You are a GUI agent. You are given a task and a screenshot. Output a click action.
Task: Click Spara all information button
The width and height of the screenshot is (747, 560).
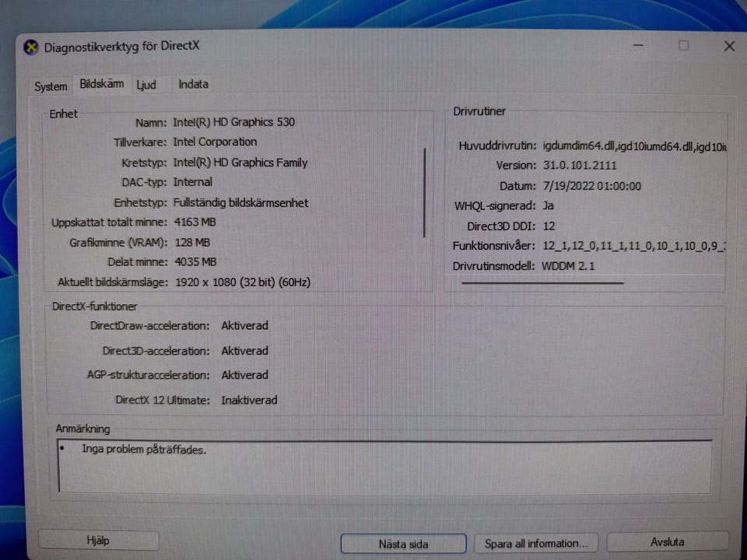(536, 544)
